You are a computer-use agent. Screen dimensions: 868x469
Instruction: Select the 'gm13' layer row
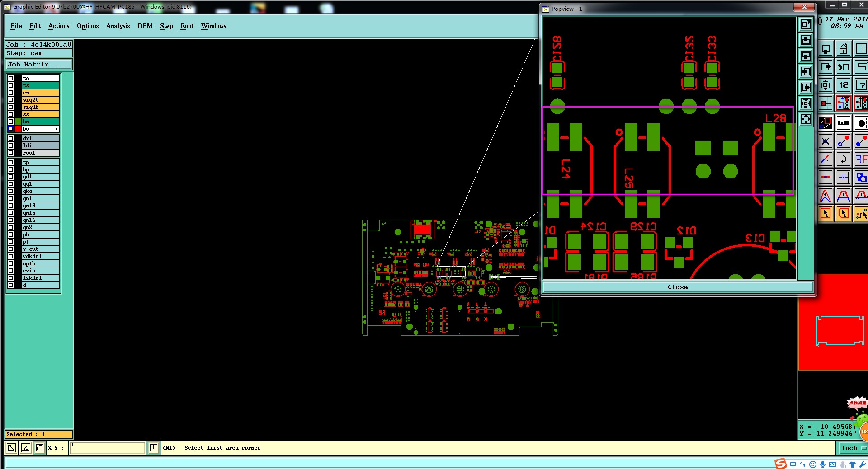[41, 206]
